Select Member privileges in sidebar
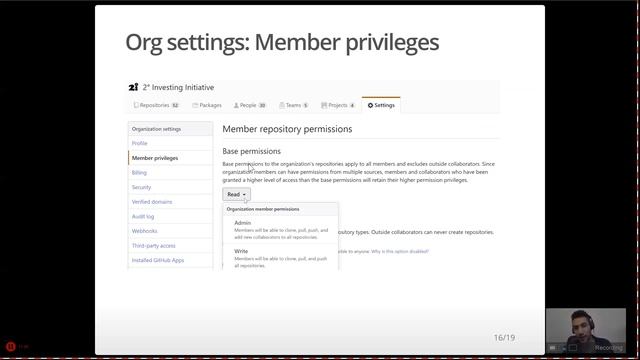 [170, 158]
